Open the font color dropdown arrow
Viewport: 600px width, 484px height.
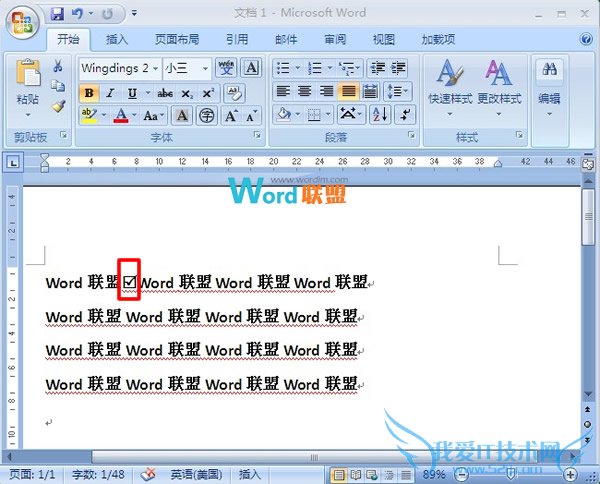(134, 115)
